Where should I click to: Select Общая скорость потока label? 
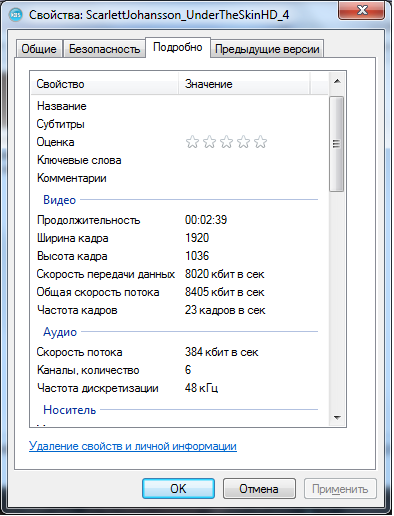(98, 292)
